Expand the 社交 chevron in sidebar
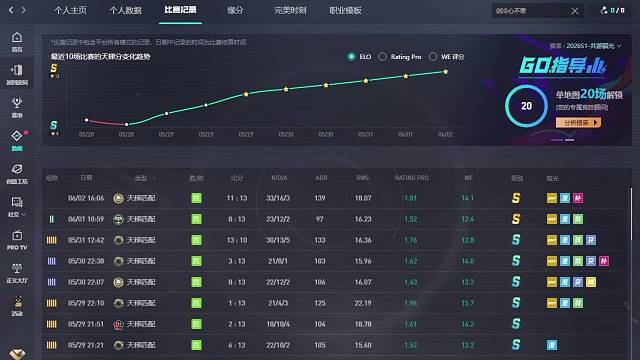This screenshot has width=640, height=360. click(x=24, y=215)
